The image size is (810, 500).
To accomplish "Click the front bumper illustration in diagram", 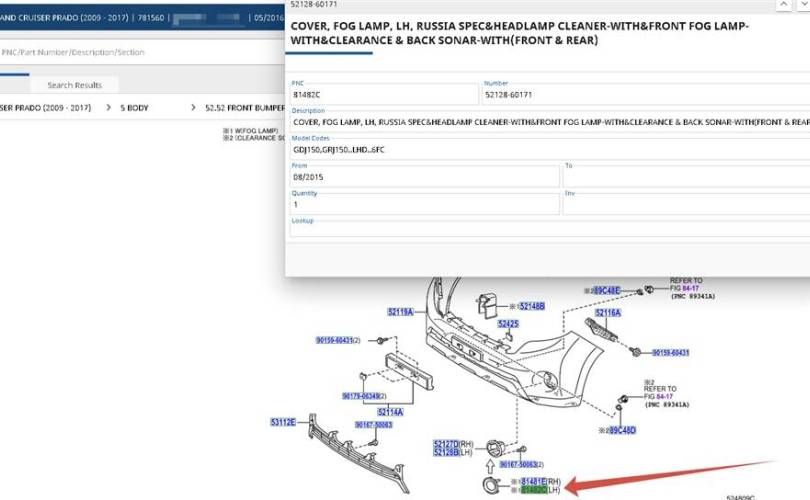I will [x=500, y=345].
